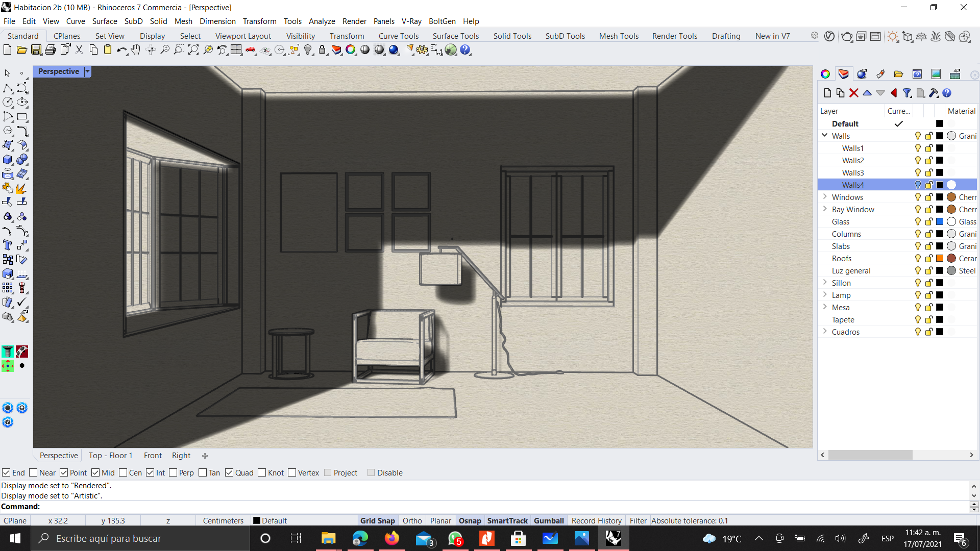
Task: Switch to the Surface Tools toolbar tab
Action: point(455,36)
